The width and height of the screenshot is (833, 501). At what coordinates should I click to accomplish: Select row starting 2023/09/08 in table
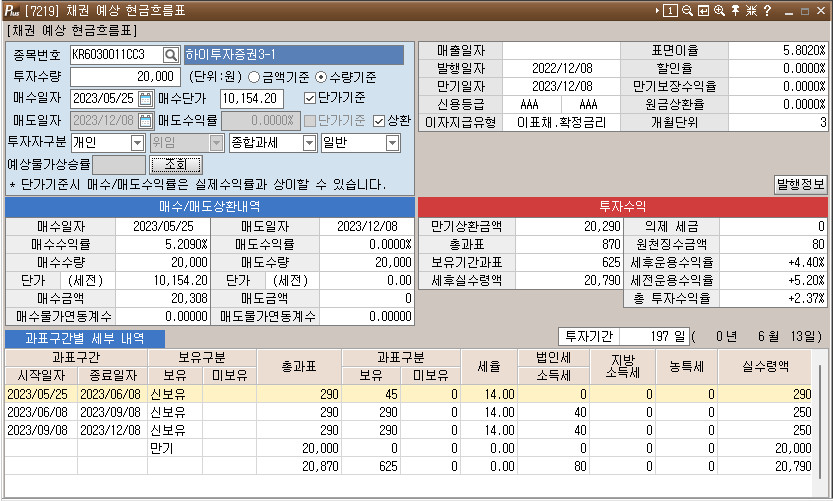tap(408, 430)
